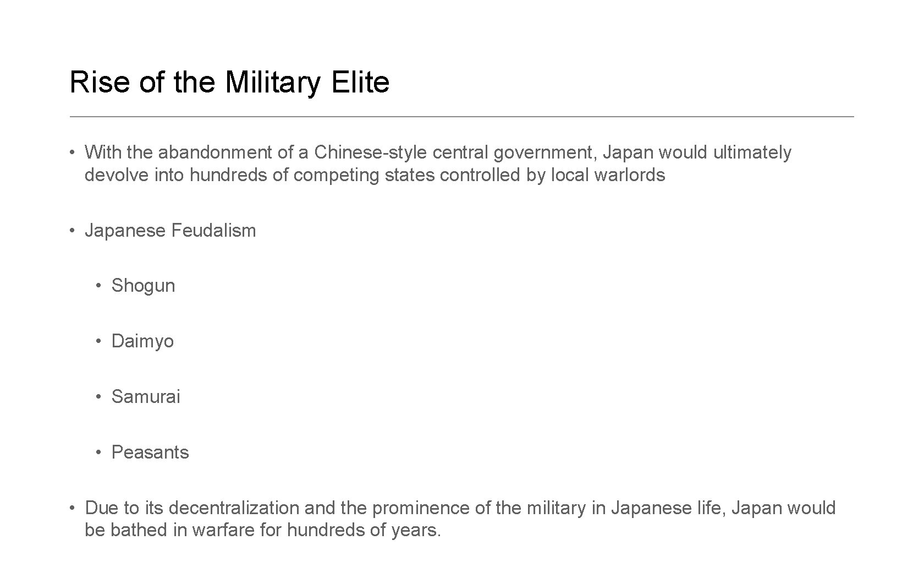Click the 'Samurai' bullet item
The height and width of the screenshot is (578, 924).
tap(146, 396)
